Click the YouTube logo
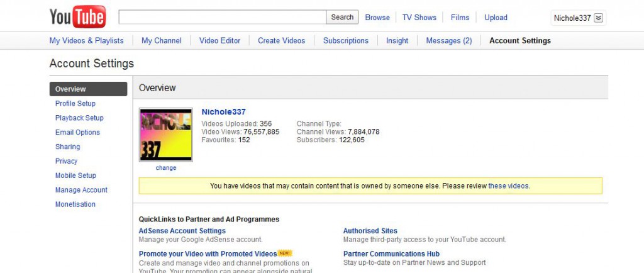Image resolution: width=644 pixels, height=273 pixels. click(77, 17)
